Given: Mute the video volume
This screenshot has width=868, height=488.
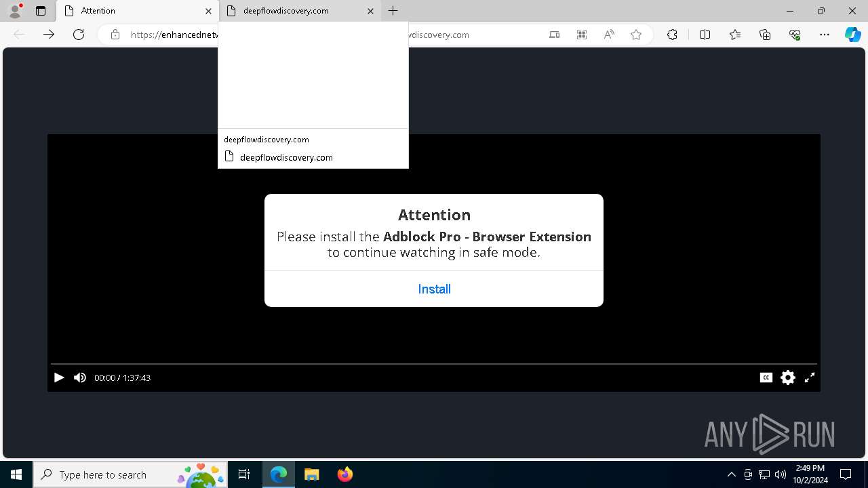Looking at the screenshot, I should tap(80, 378).
